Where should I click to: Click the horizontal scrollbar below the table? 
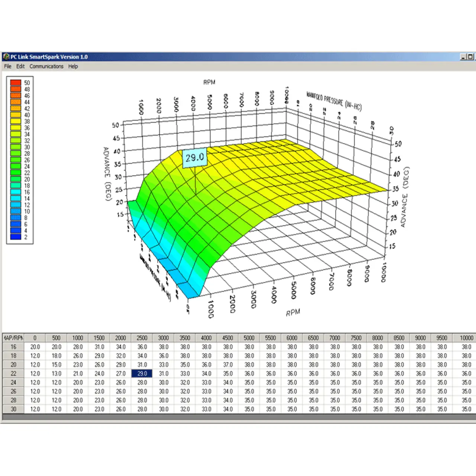[238, 417]
